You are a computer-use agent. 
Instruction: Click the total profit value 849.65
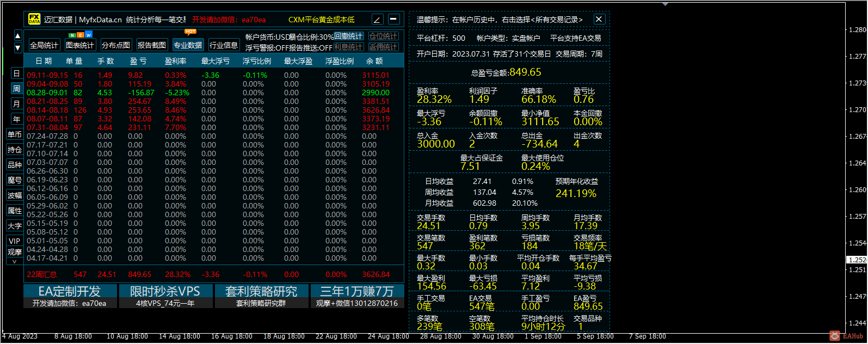click(x=526, y=72)
